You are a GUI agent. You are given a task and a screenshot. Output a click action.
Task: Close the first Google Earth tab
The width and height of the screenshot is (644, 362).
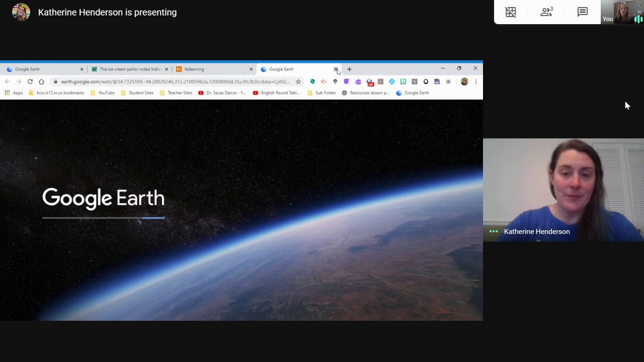point(82,69)
